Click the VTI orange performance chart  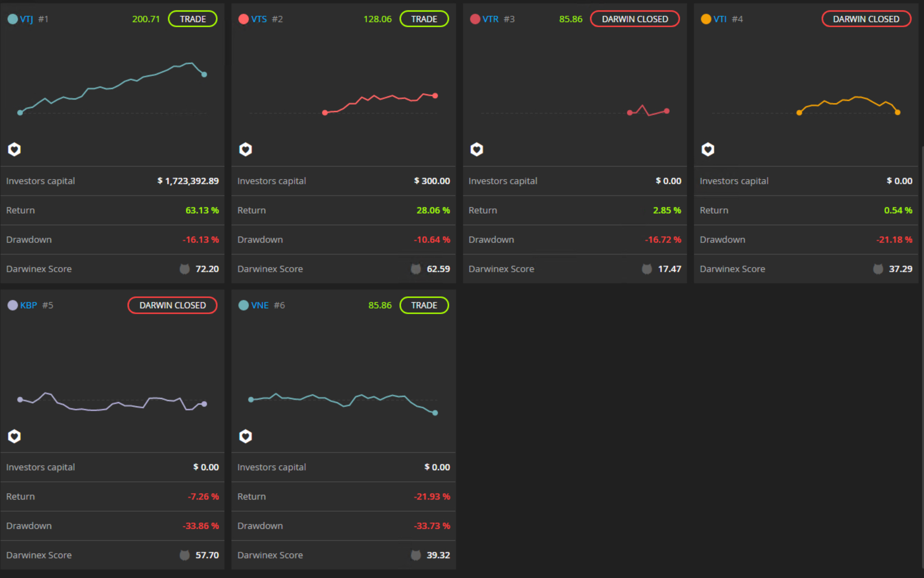pyautogui.click(x=848, y=105)
